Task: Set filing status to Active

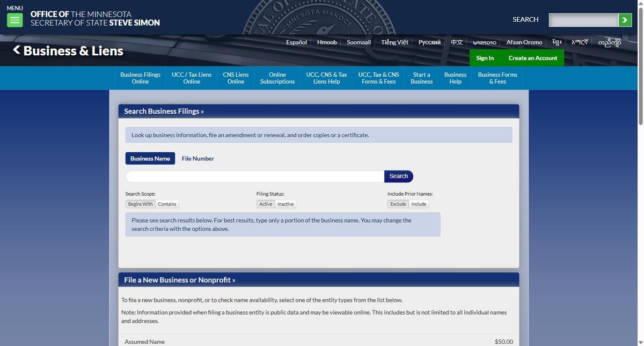Action: 266,204
